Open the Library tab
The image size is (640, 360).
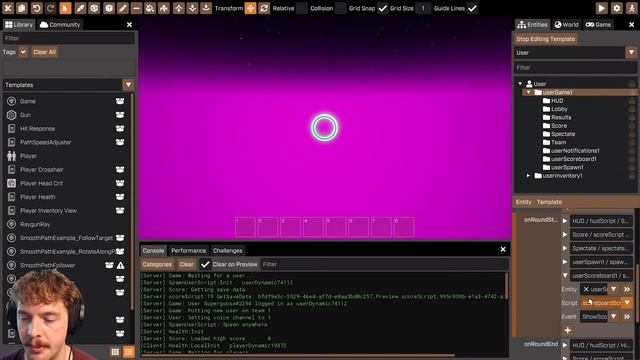19,24
